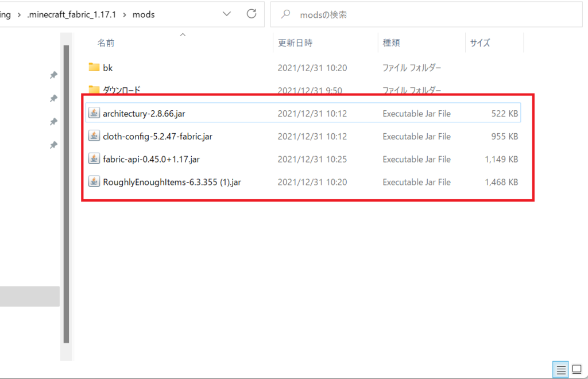Image resolution: width=588 pixels, height=379 pixels.
Task: Select the fabric-api-0.45.0+1.17.jar icon
Action: [94, 159]
